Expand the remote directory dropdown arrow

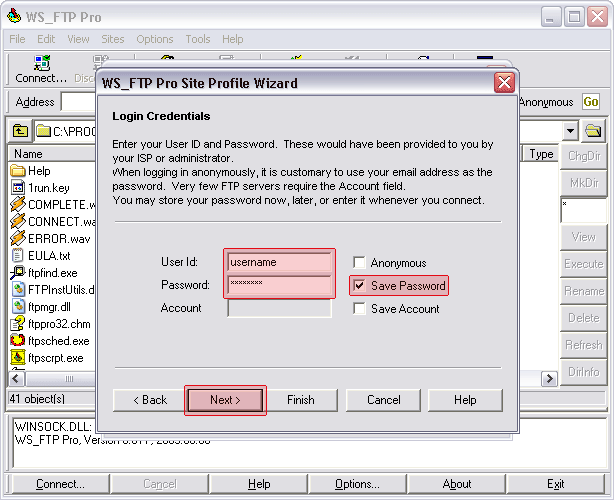coord(570,130)
